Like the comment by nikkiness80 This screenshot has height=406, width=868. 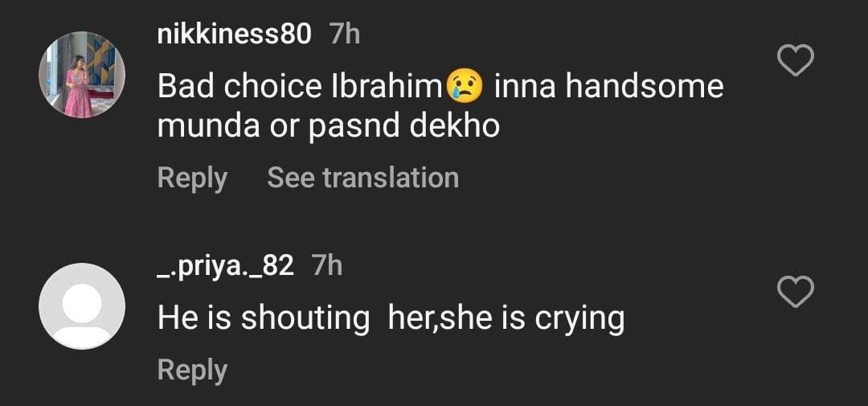pyautogui.click(x=796, y=61)
